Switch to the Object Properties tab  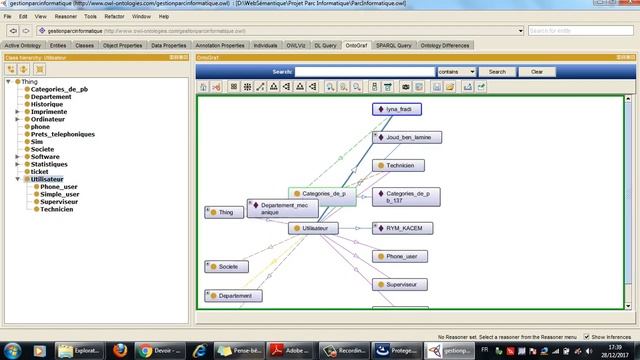(x=122, y=45)
